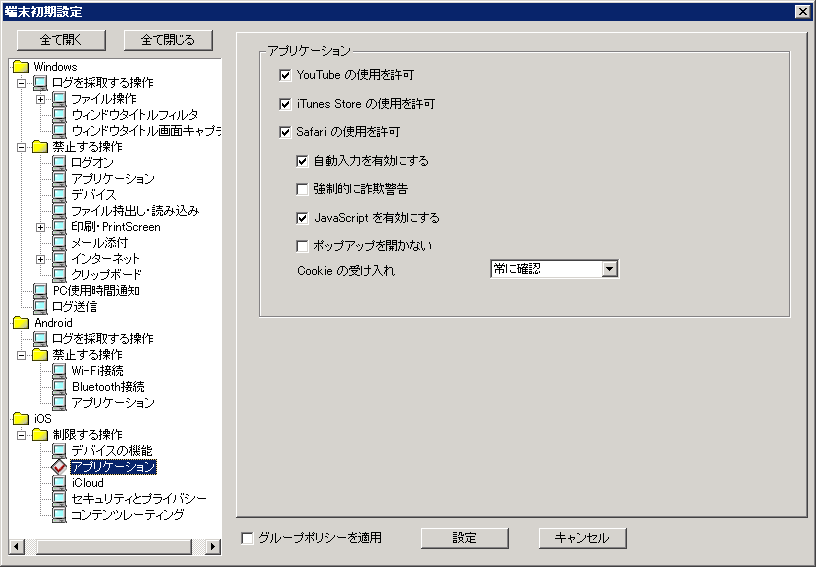Expand the 印刷・PrintScreen node
This screenshot has width=816, height=567.
click(x=41, y=227)
